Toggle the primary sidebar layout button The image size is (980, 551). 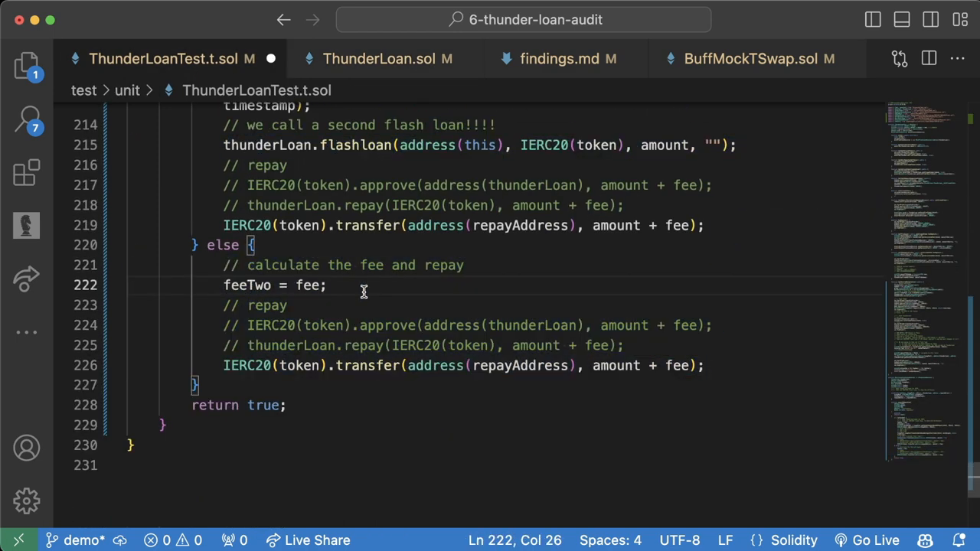tap(873, 20)
